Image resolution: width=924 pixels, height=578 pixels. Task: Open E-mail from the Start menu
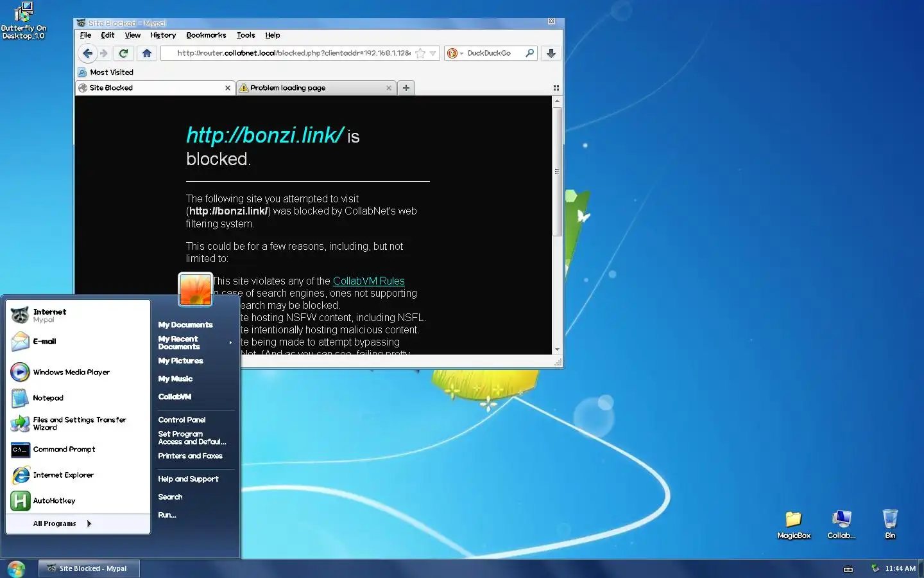78,342
